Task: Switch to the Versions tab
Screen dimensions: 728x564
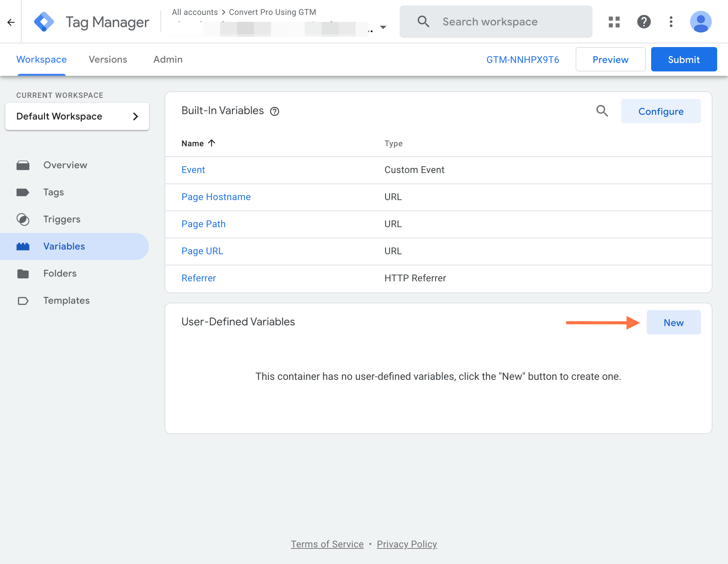Action: (108, 60)
